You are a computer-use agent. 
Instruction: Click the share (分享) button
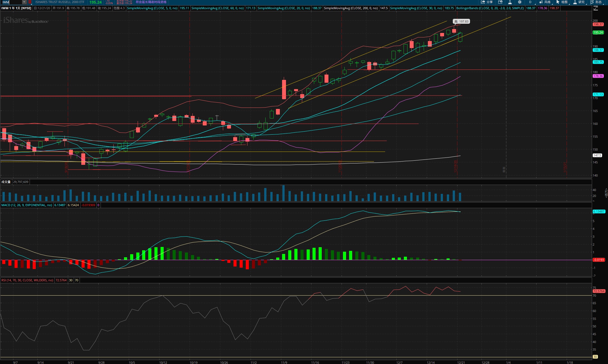tap(487, 2)
